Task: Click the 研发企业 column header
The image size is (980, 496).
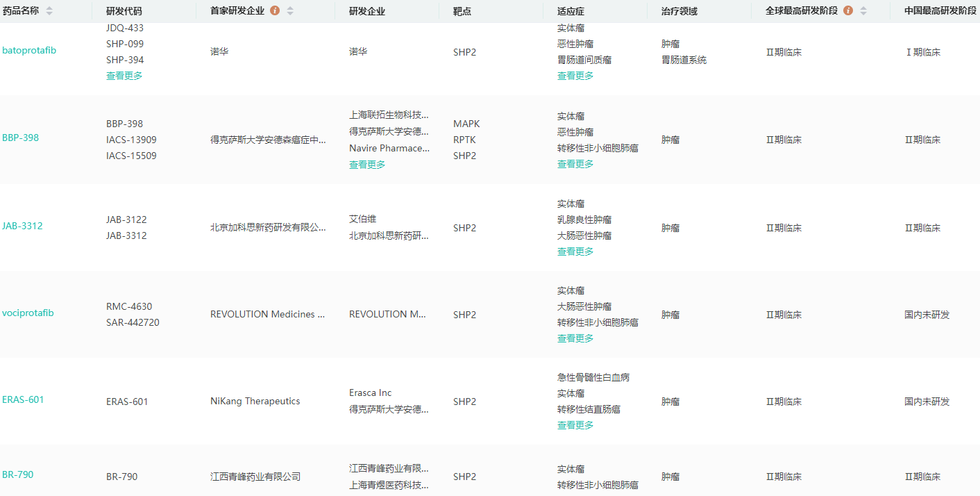Action: click(367, 11)
